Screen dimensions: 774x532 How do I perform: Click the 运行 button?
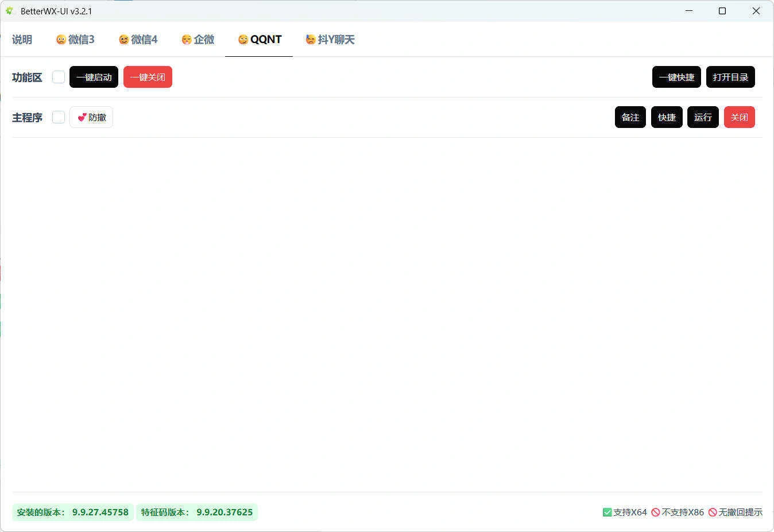[x=702, y=117]
